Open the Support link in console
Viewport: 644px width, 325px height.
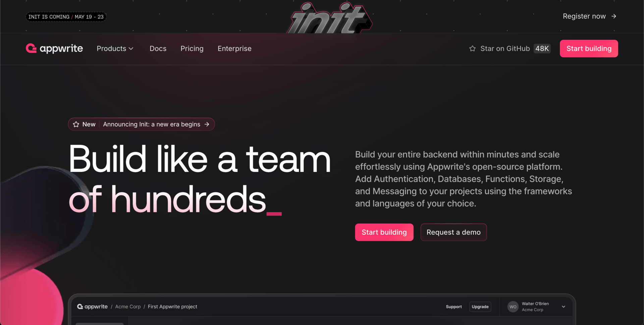pyautogui.click(x=454, y=307)
